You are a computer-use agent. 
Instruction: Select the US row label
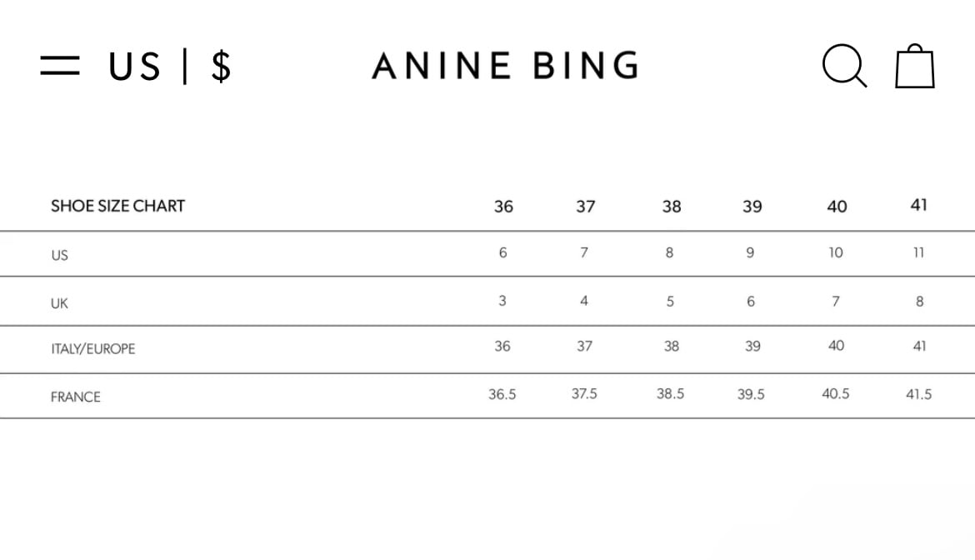tap(59, 255)
